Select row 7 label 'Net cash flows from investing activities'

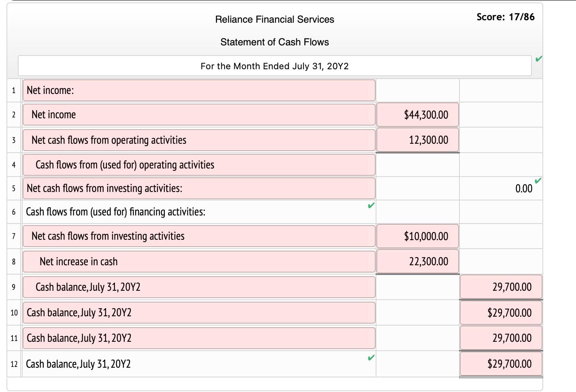[x=199, y=236]
